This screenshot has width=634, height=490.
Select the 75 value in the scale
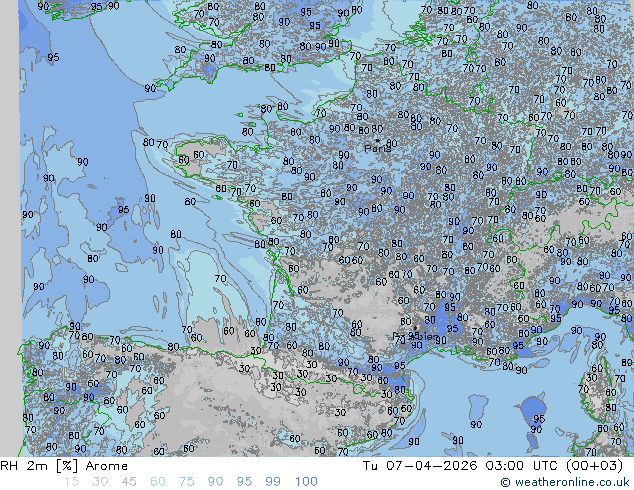pos(187,482)
